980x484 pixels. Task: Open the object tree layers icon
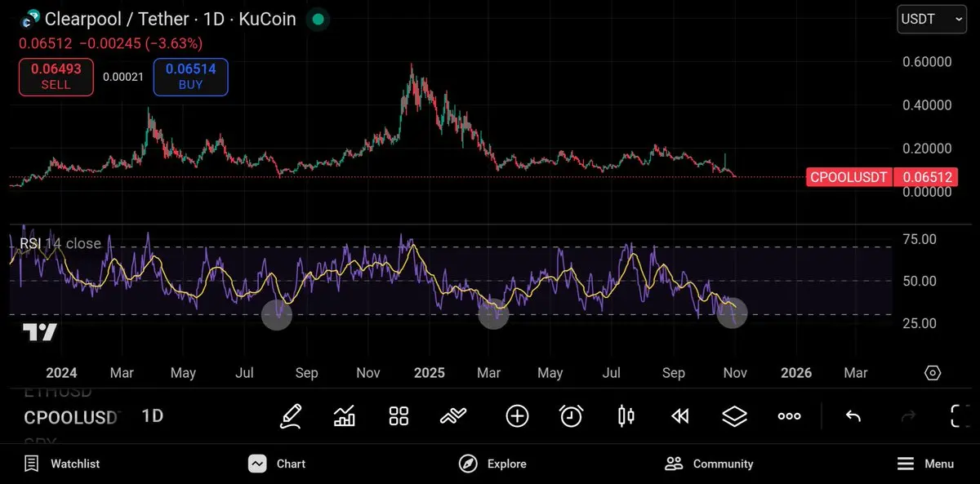pyautogui.click(x=735, y=416)
